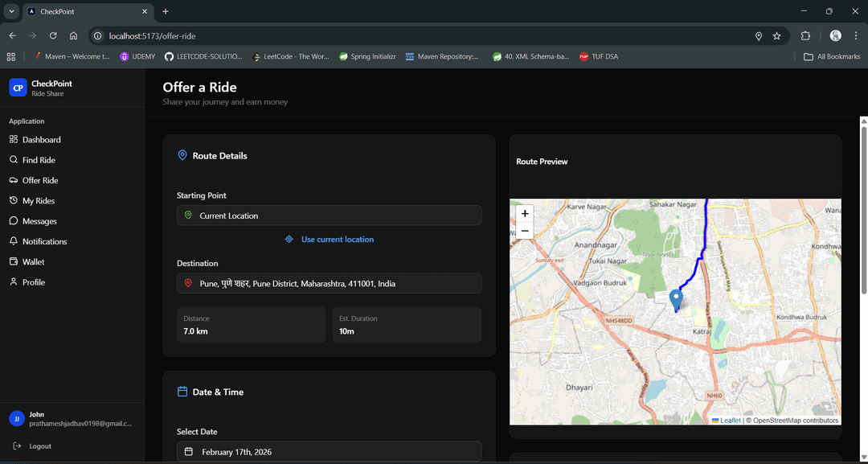This screenshot has width=868, height=464.
Task: Open Messages via the chat bubble icon
Action: coord(13,220)
